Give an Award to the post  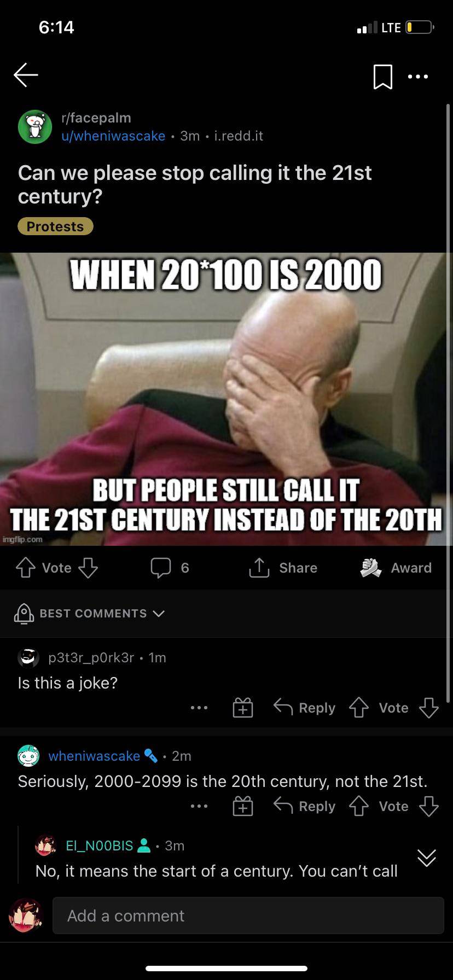(396, 568)
